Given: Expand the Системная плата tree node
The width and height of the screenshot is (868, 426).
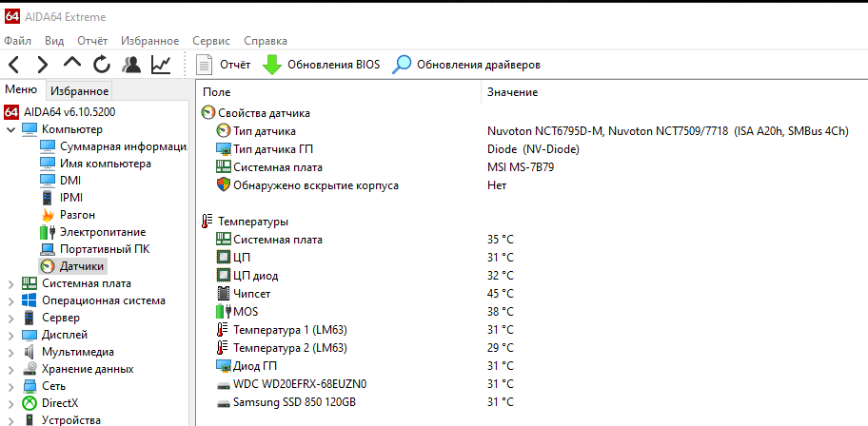Looking at the screenshot, I should click(11, 283).
